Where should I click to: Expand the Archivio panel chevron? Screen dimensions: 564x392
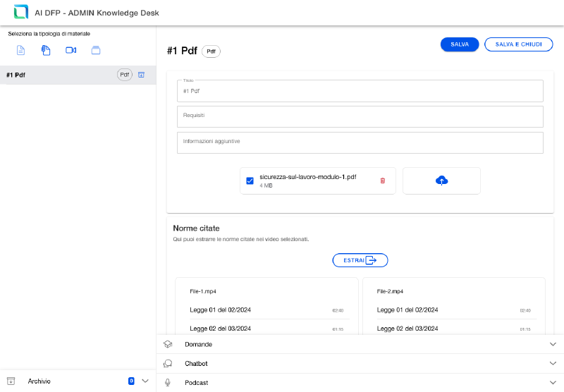pyautogui.click(x=145, y=381)
